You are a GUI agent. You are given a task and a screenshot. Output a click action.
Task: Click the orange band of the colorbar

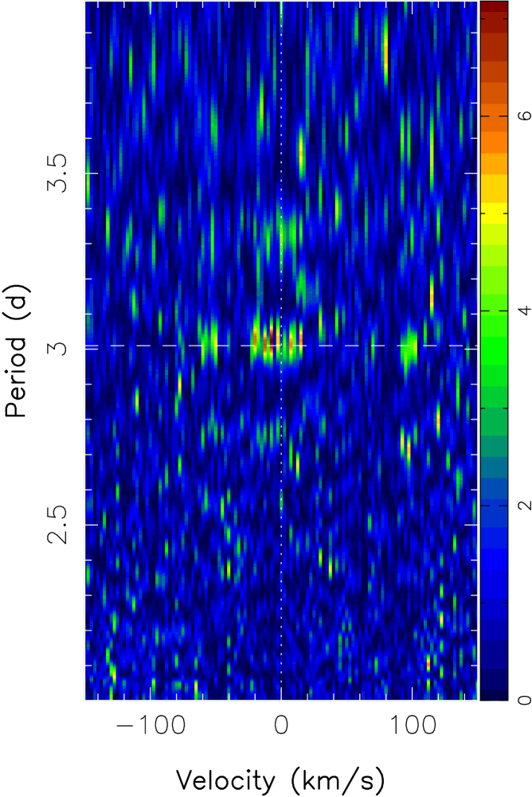tap(494, 142)
